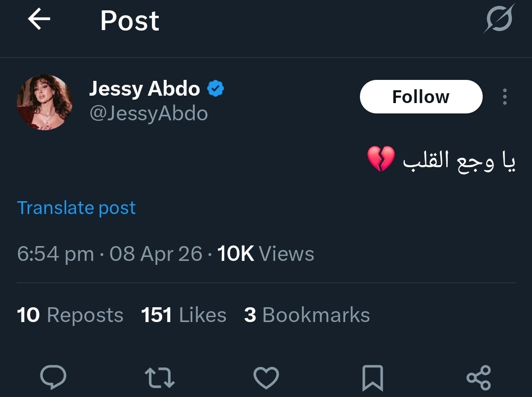
Task: Tap the back arrow icon
Action: point(39,20)
